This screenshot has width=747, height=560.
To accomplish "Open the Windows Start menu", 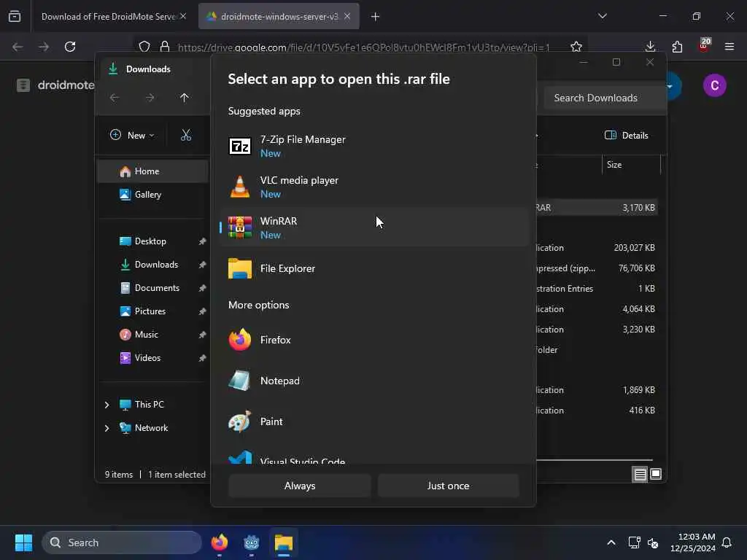I will coord(23,542).
